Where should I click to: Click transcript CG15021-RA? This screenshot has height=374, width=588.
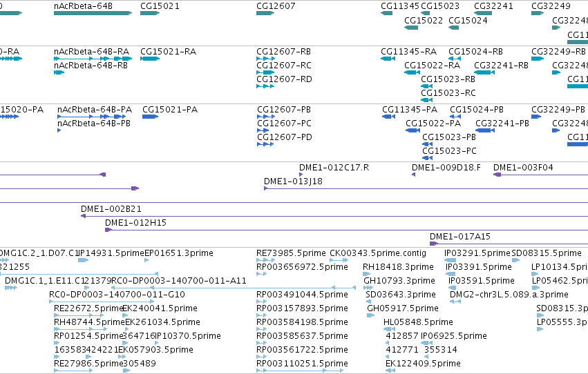(x=150, y=59)
